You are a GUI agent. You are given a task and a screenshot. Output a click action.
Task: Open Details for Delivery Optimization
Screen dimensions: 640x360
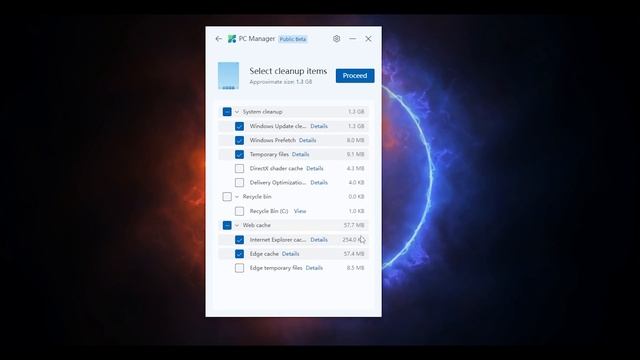319,182
